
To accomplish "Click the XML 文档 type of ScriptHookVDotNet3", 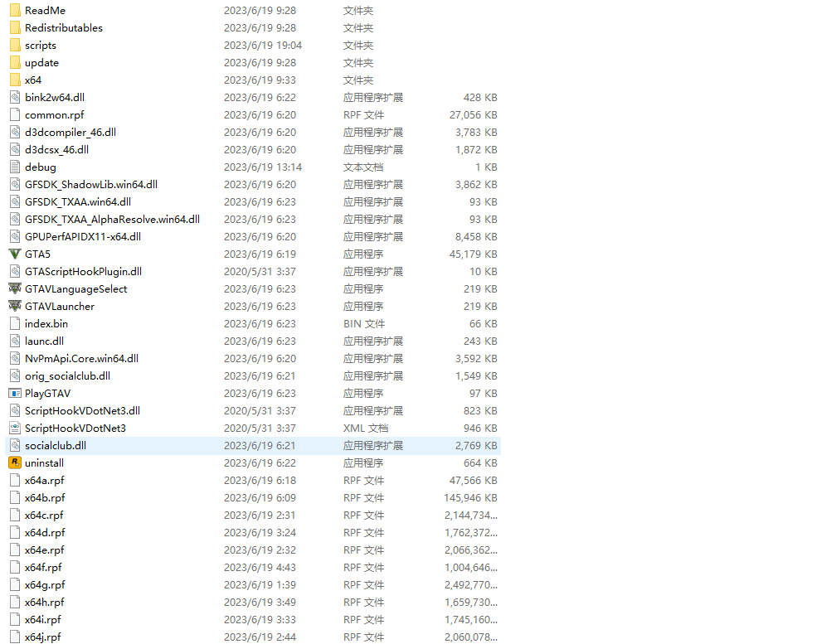I will [x=366, y=428].
